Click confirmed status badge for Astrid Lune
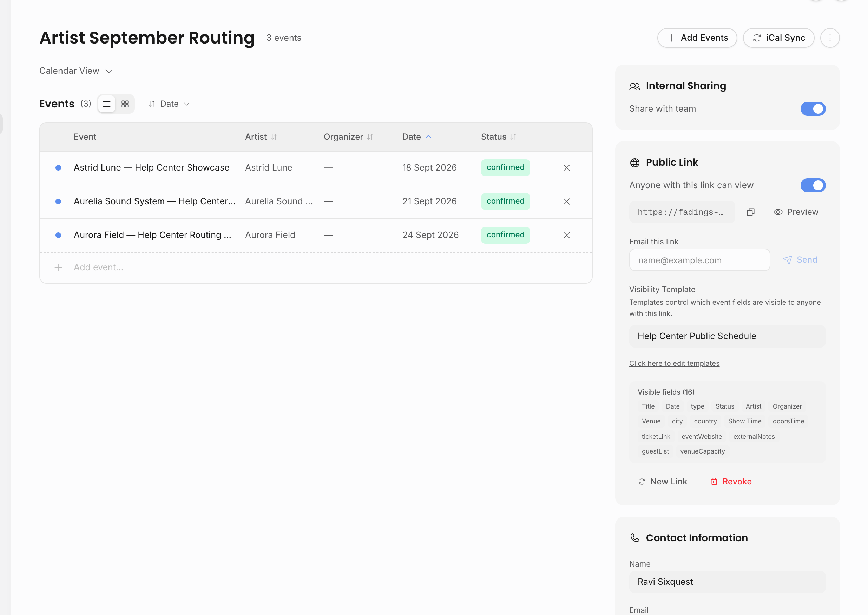This screenshot has width=868, height=615. coord(505,168)
